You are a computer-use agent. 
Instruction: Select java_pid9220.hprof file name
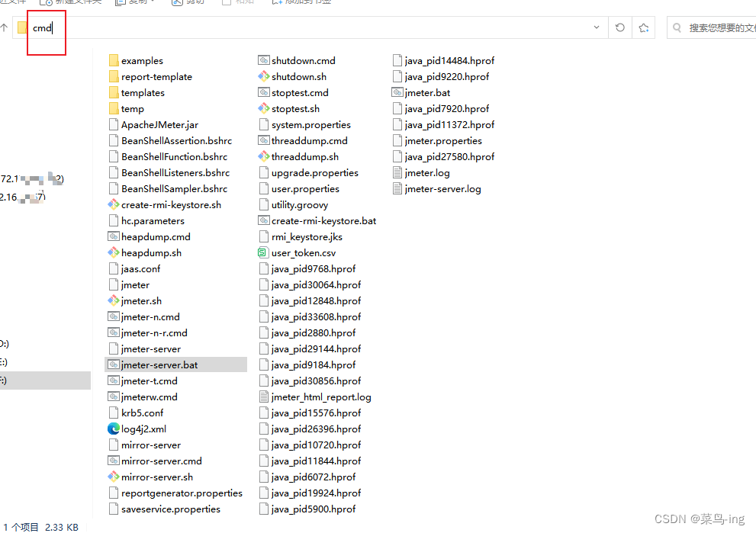coord(447,76)
